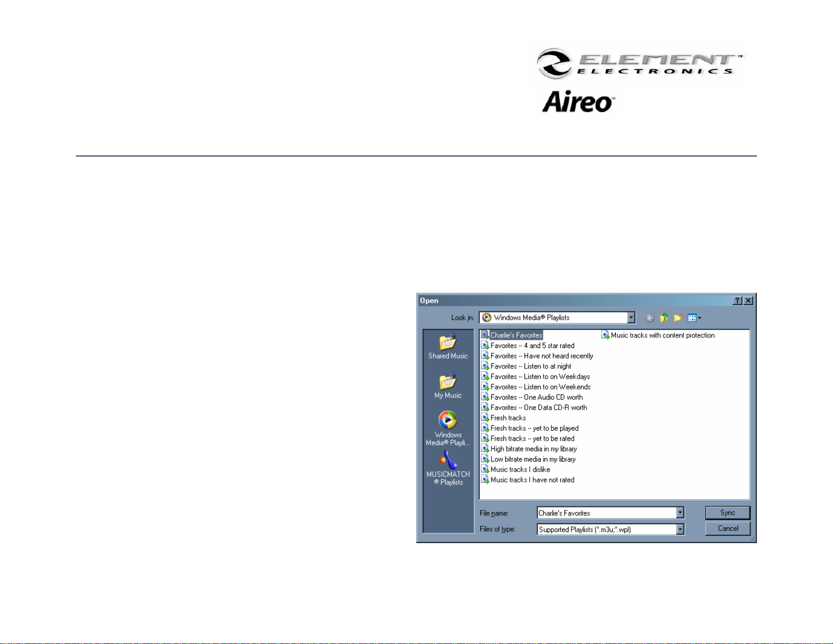Viewport: 833px width, 644px height.
Task: Select Favorites -- Listen to at night
Action: (x=526, y=366)
